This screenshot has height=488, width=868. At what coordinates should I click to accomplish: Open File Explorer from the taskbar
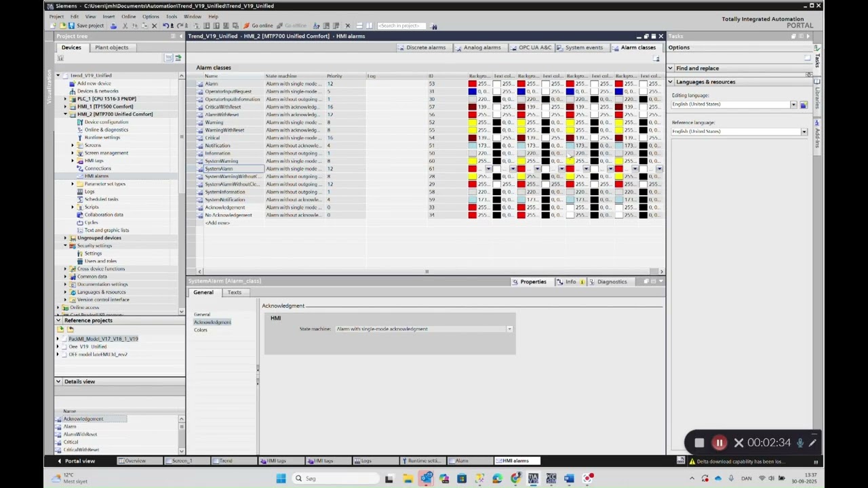pos(408,479)
